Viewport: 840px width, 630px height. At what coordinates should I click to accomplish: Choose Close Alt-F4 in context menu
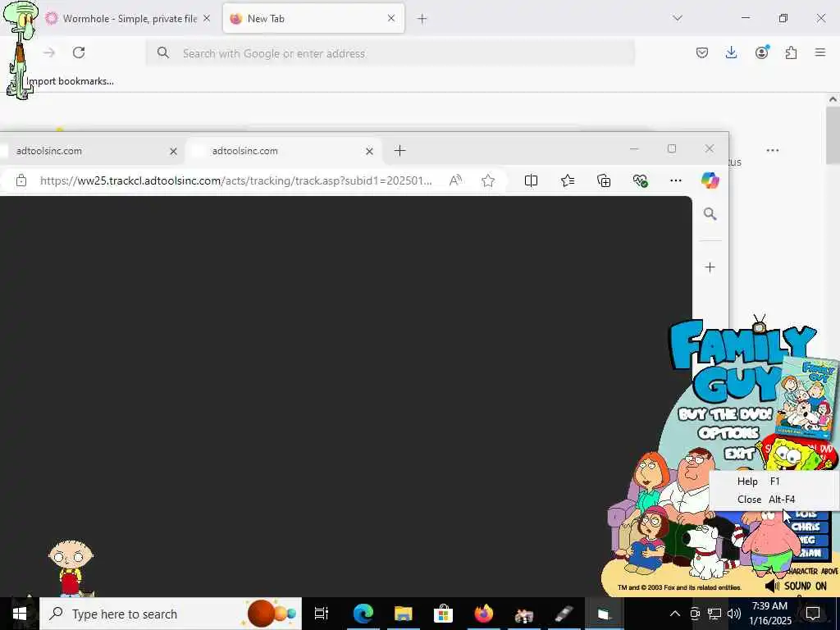coord(774,500)
